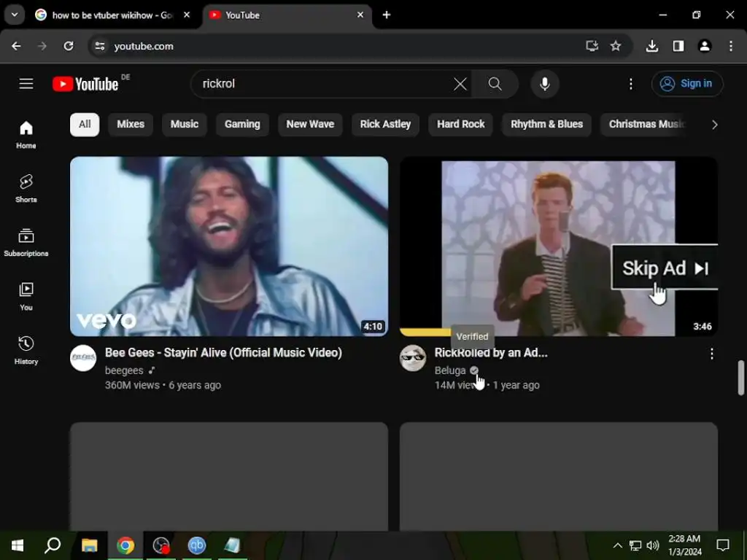View site information for youtube.com
Screen dimensions: 747x560
(x=99, y=46)
